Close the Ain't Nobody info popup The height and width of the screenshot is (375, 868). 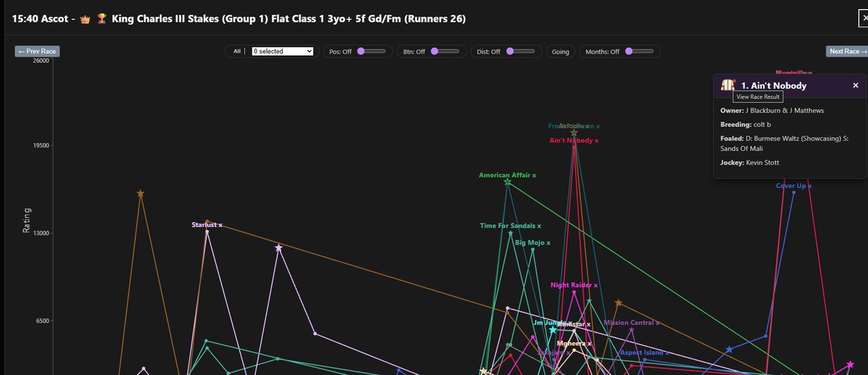point(856,85)
